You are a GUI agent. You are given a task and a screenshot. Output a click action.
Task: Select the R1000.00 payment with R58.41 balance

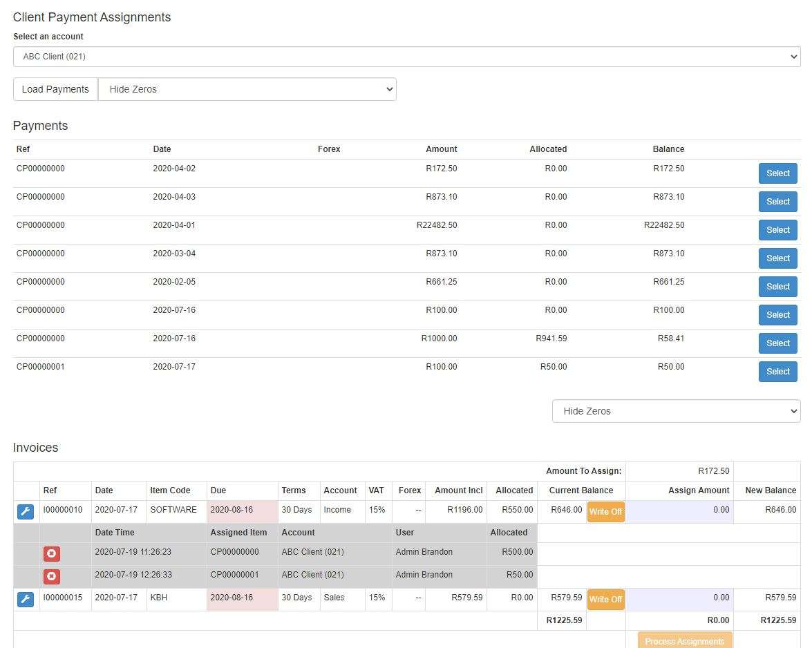(x=777, y=343)
